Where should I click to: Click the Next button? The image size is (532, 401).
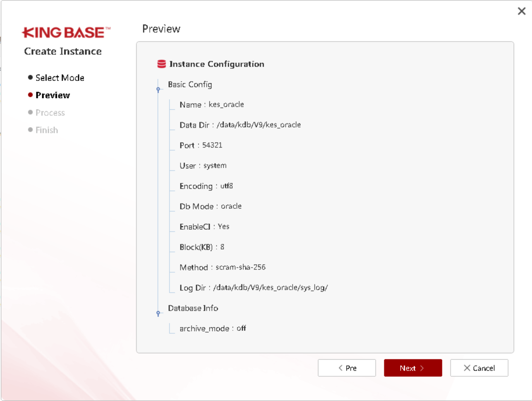(413, 368)
